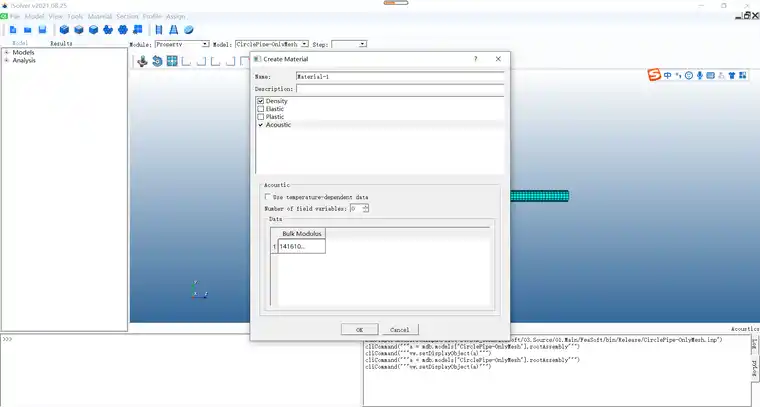Click the save disk icon in the toolbar
This screenshot has width=760, height=407.
click(42, 30)
